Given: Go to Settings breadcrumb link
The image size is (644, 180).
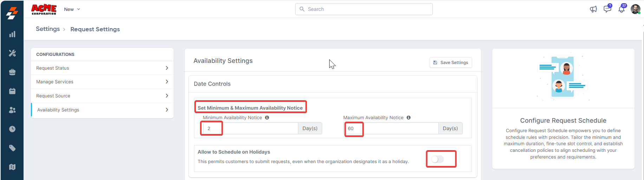Looking at the screenshot, I should pyautogui.click(x=48, y=29).
